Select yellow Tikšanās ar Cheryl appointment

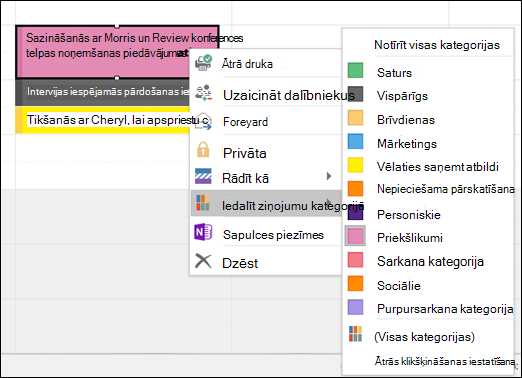[x=103, y=120]
